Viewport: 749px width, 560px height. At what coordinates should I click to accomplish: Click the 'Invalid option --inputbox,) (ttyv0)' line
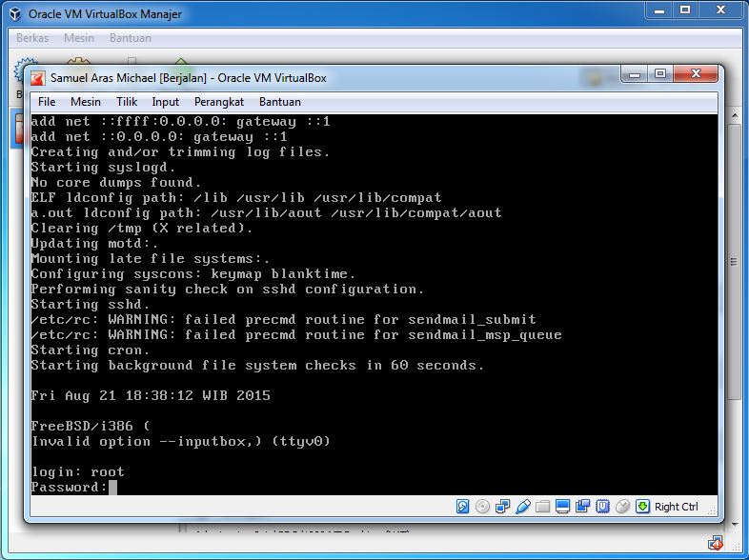[180, 442]
